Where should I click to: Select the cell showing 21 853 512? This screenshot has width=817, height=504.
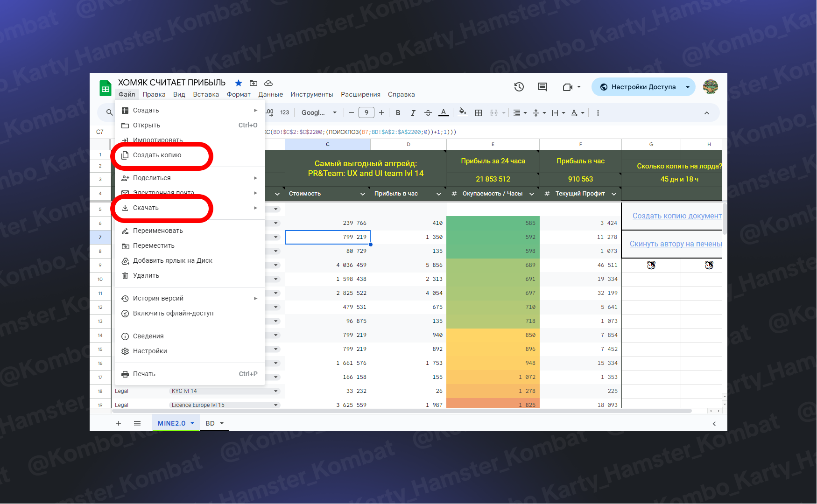click(493, 179)
